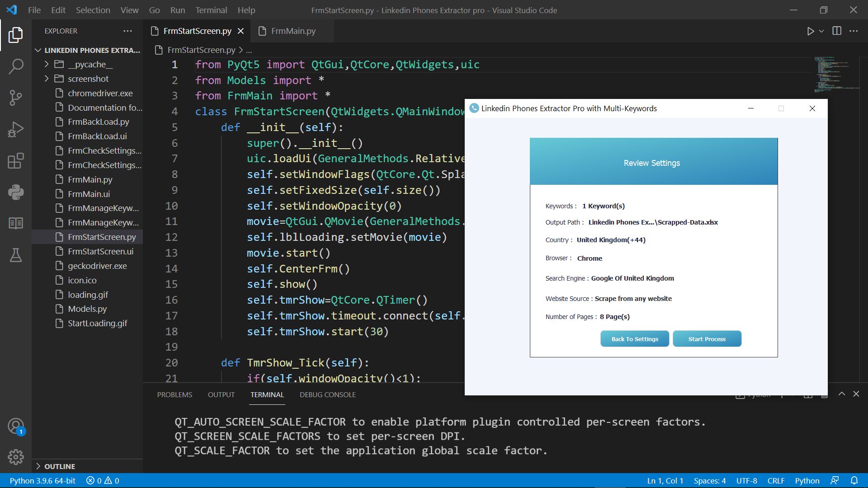Switch to the FrmMain.py editor tab

292,31
